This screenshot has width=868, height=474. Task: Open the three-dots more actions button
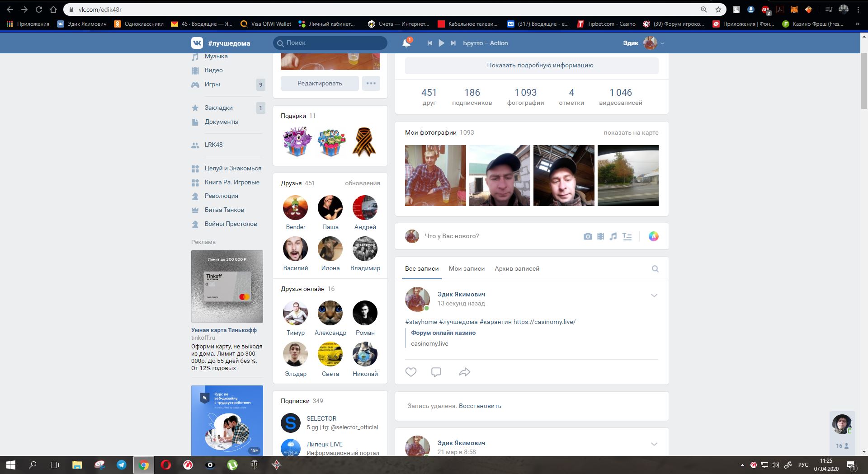coord(371,83)
